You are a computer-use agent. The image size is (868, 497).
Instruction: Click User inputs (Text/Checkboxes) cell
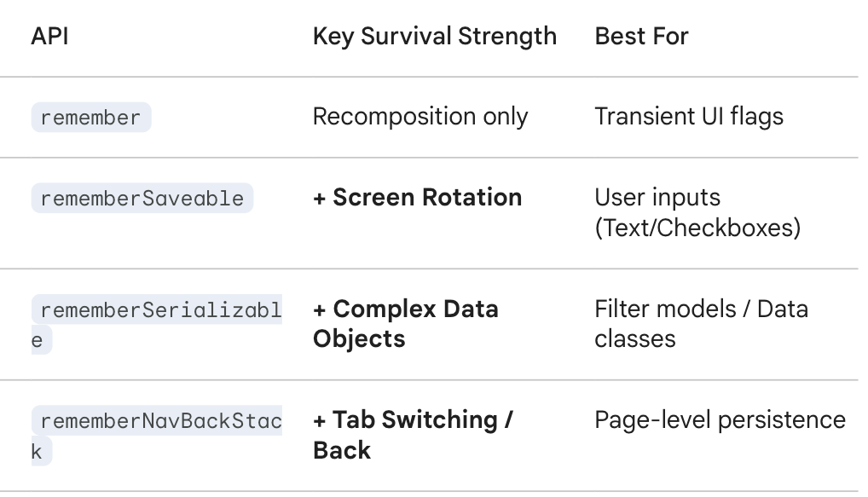click(697, 212)
